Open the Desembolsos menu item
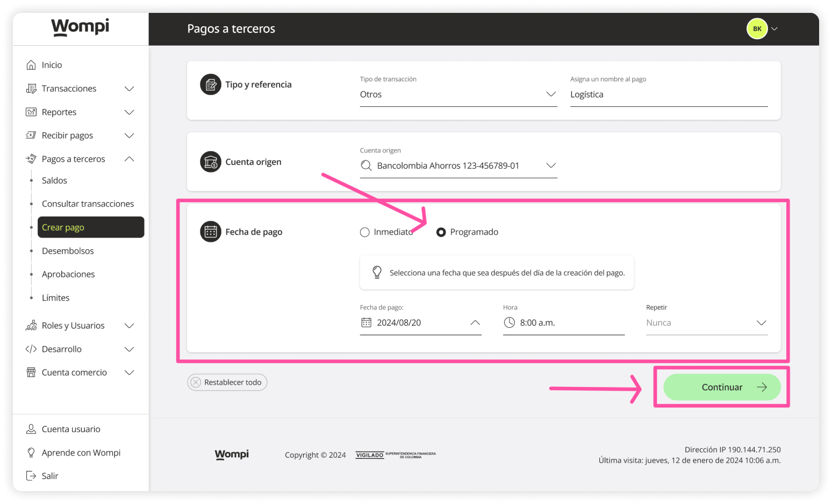Image resolution: width=832 pixels, height=504 pixels. 68,250
